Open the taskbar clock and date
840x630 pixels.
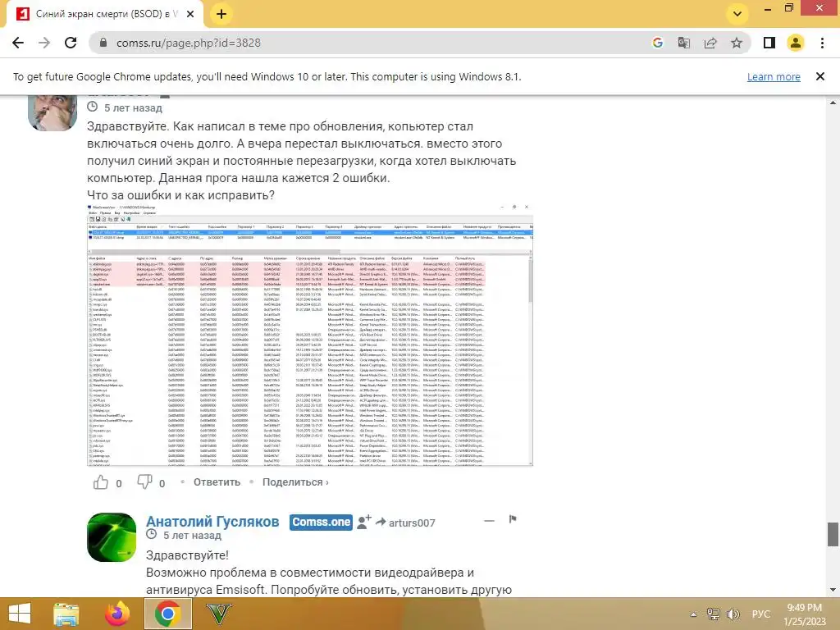[804, 614]
